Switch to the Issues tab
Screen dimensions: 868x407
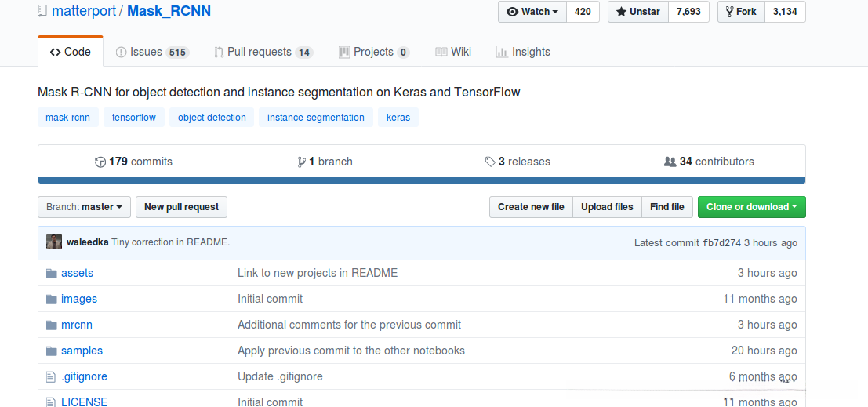(x=152, y=52)
